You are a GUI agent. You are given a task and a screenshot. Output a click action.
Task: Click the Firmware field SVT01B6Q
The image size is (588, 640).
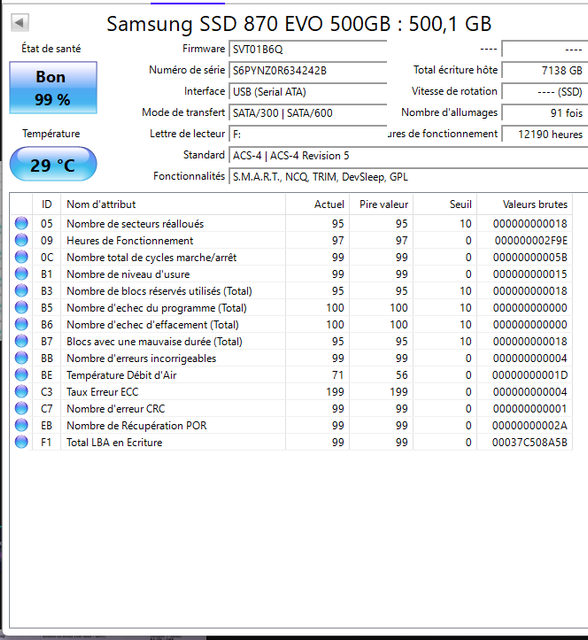(x=308, y=49)
